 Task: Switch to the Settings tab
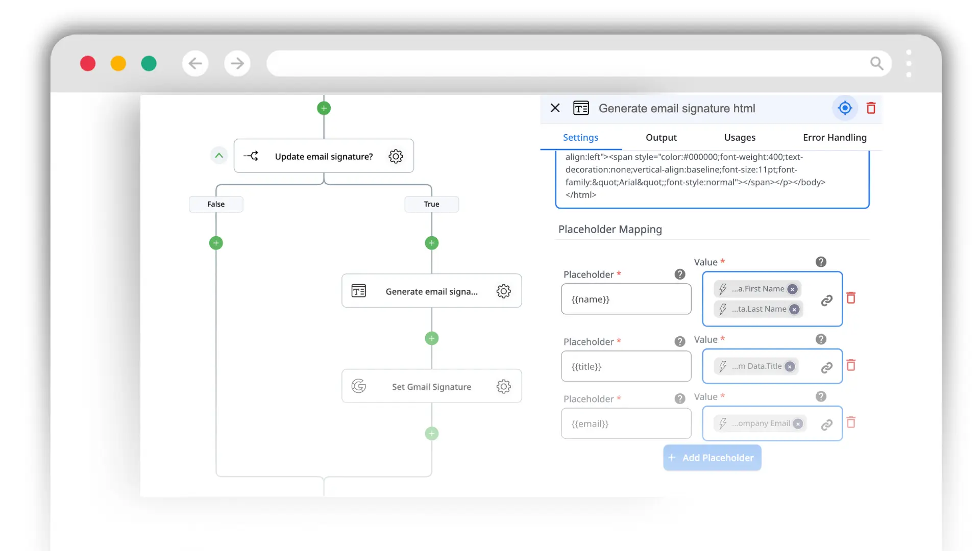coord(580,137)
